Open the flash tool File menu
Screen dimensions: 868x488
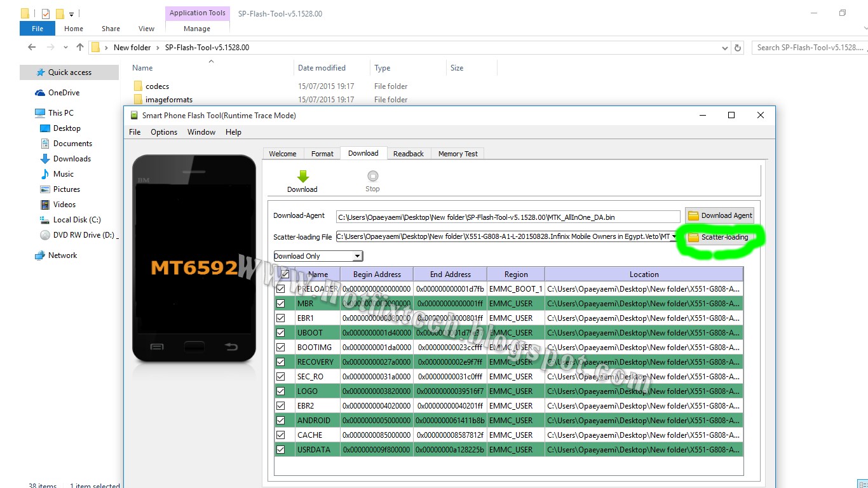point(135,132)
